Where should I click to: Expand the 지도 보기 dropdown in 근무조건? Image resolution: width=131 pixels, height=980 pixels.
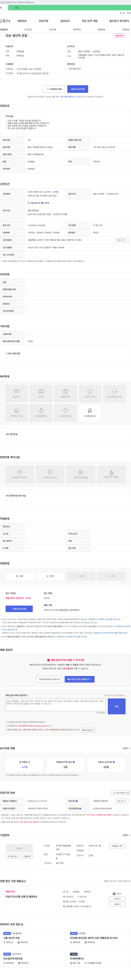pyautogui.click(x=122, y=240)
